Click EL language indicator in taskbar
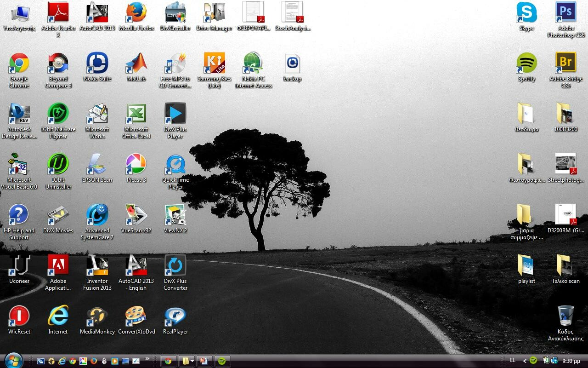Image resolution: width=588 pixels, height=368 pixels. pos(513,361)
